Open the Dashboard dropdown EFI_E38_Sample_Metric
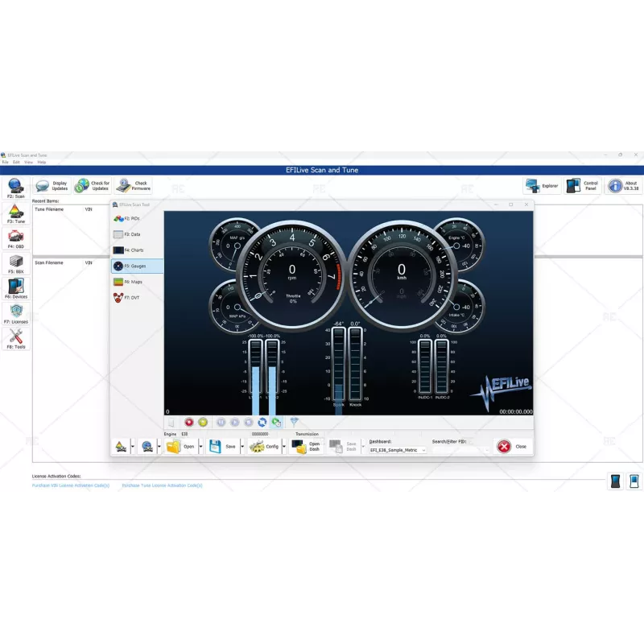The image size is (644, 644). pyautogui.click(x=398, y=450)
